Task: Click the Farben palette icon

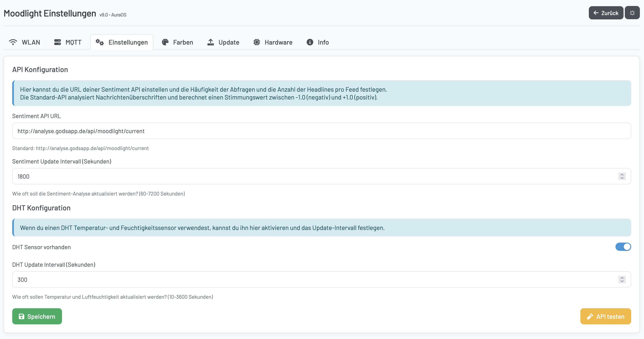Action: tap(165, 42)
